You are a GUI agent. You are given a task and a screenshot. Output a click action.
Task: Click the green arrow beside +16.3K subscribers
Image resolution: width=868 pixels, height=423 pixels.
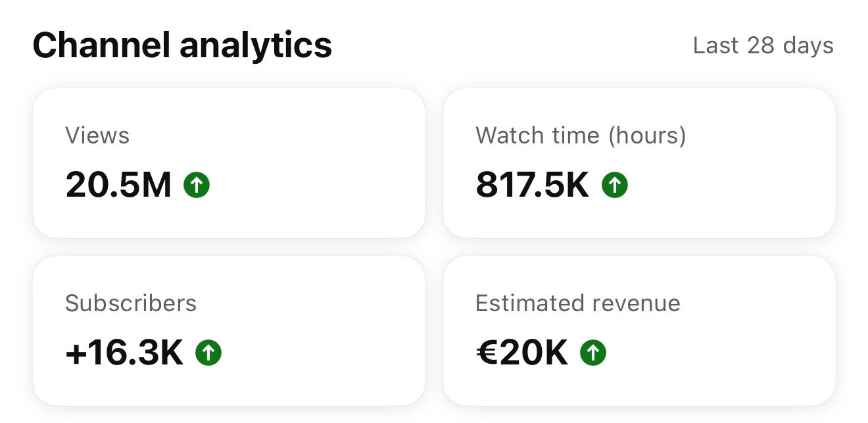208,353
